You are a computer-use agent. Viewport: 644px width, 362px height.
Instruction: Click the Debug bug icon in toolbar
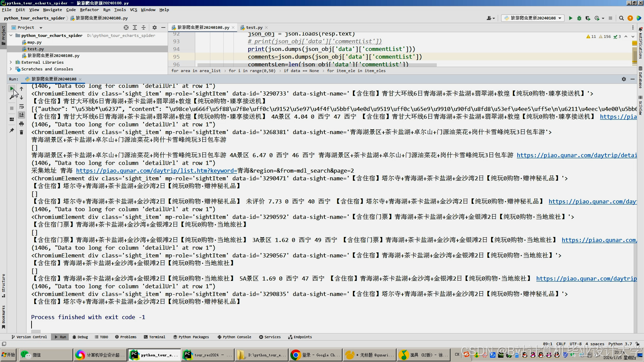(579, 18)
